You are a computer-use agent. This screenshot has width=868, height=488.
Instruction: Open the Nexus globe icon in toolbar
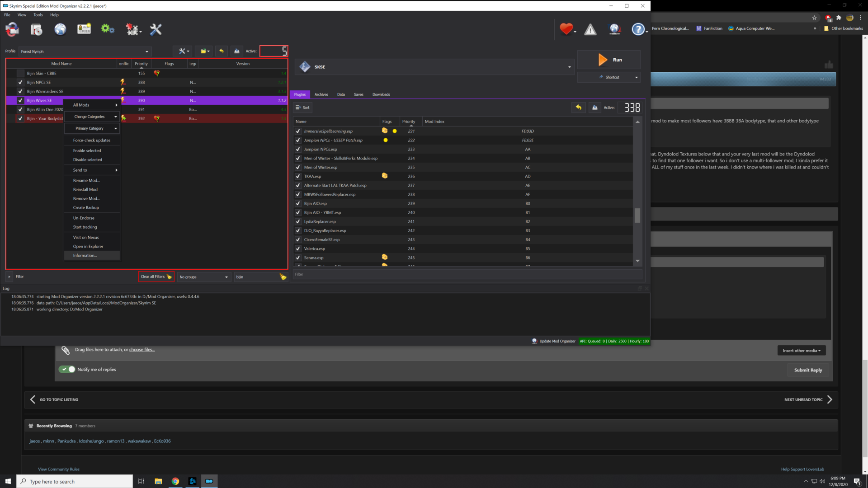pyautogui.click(x=60, y=29)
